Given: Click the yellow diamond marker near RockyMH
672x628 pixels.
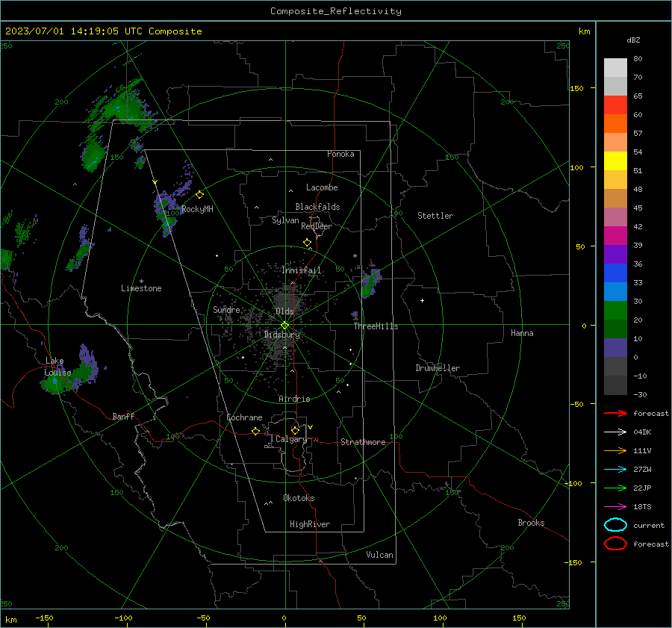Looking at the screenshot, I should pyautogui.click(x=199, y=195).
